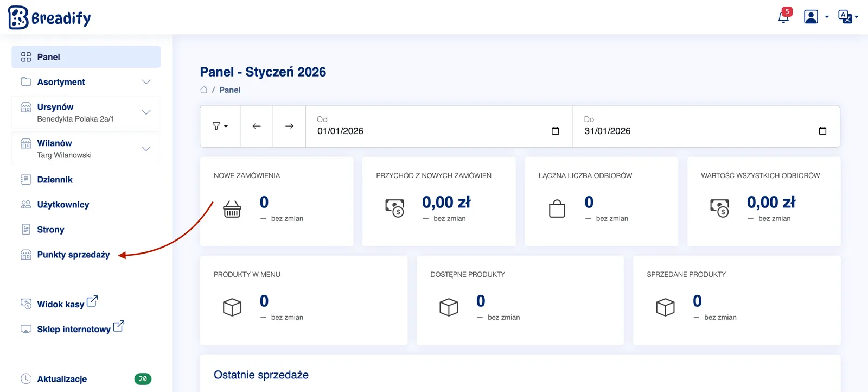
Task: Click the Od date input field
Action: coord(439,126)
